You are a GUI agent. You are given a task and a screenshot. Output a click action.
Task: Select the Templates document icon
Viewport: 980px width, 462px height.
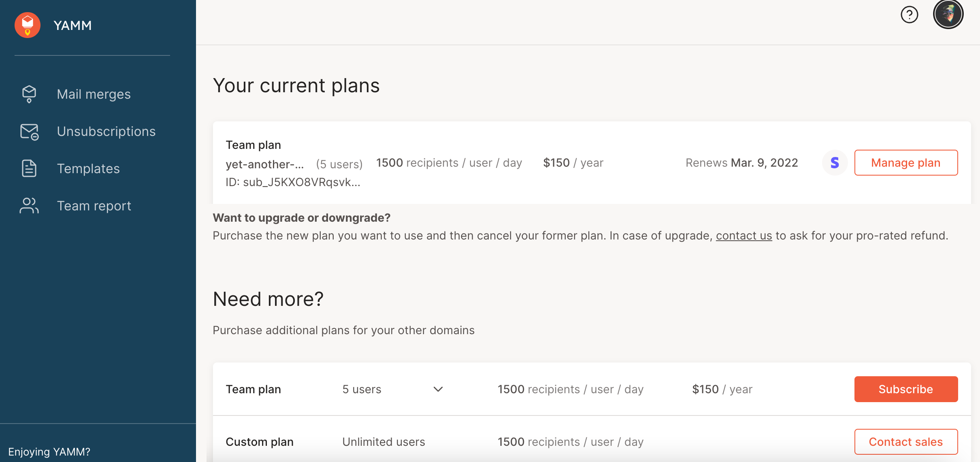[29, 168]
